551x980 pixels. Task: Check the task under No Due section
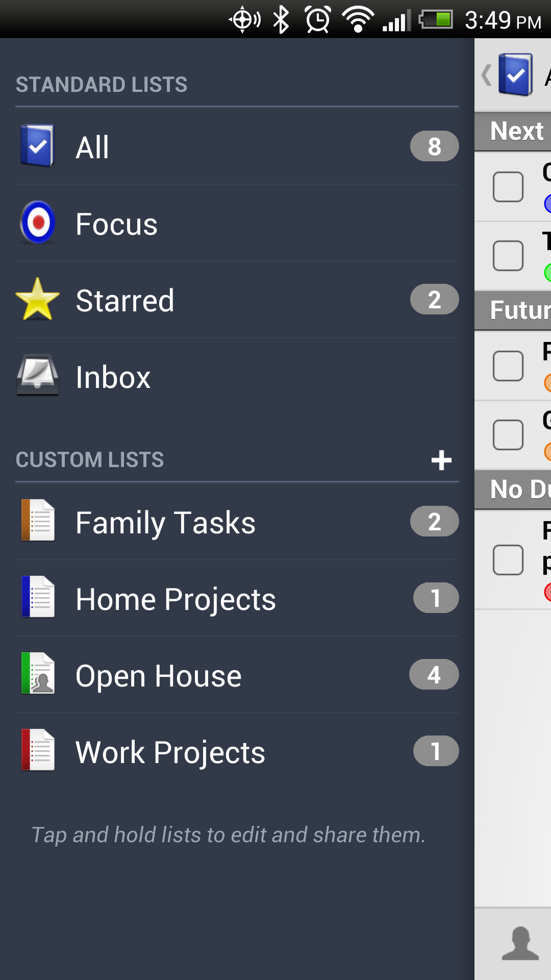508,560
